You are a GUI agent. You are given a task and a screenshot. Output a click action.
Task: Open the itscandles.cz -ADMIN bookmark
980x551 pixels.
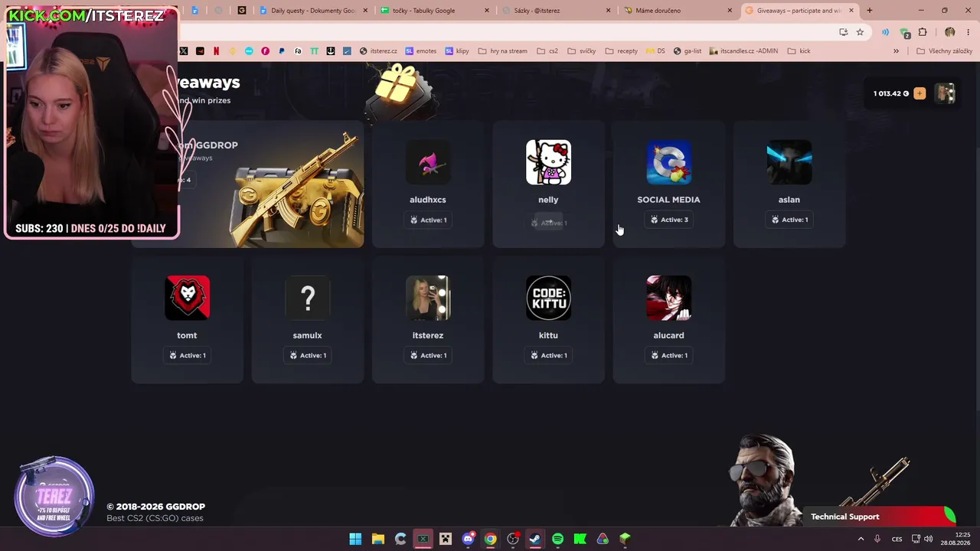pos(743,51)
